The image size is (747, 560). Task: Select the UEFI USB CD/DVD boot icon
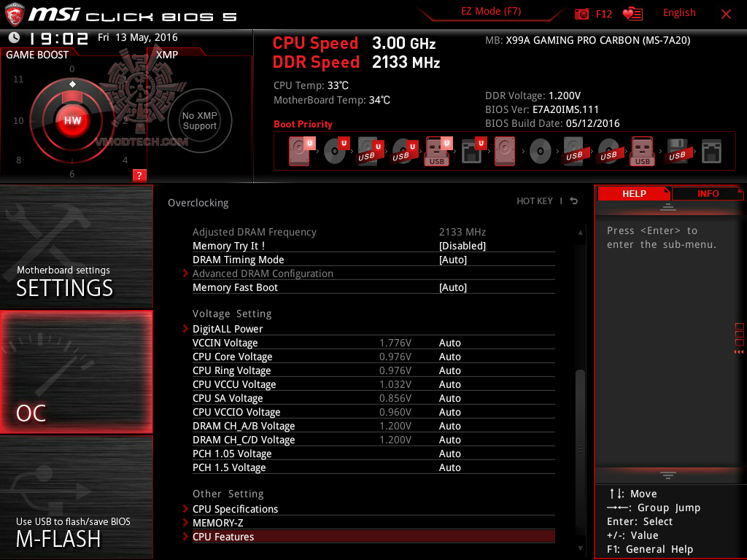[404, 151]
